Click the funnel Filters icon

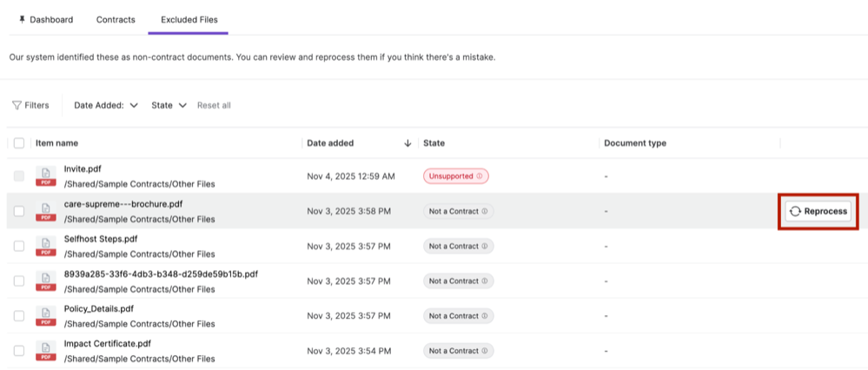click(x=17, y=105)
